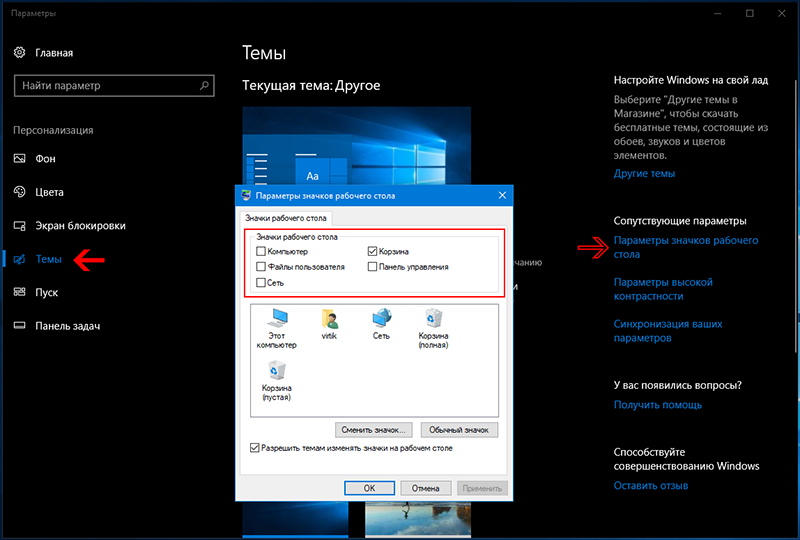Click the Сопутствующие параметры heading
The height and width of the screenshot is (540, 800).
[x=680, y=221]
